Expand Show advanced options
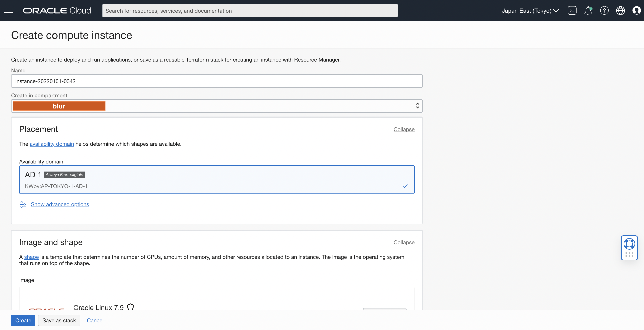 click(x=60, y=204)
